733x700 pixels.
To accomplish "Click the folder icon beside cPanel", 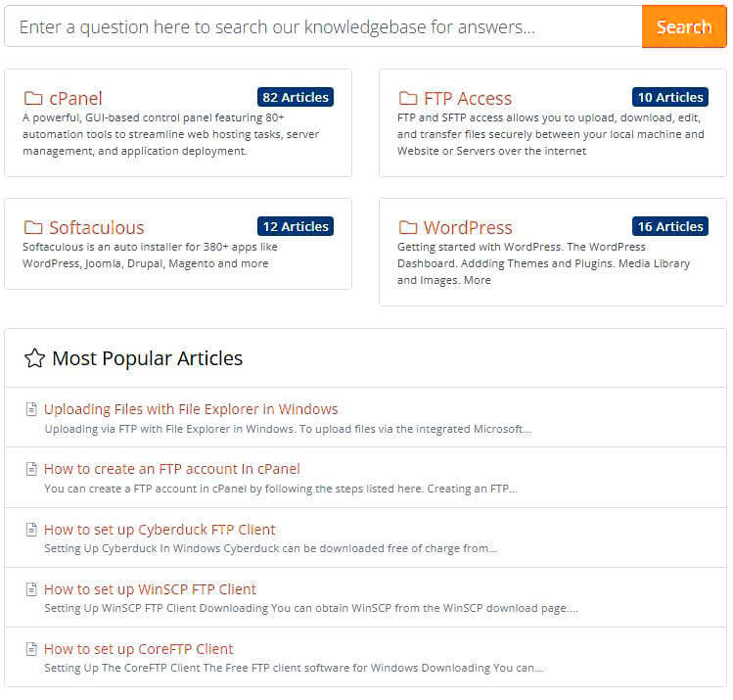I will (33, 98).
